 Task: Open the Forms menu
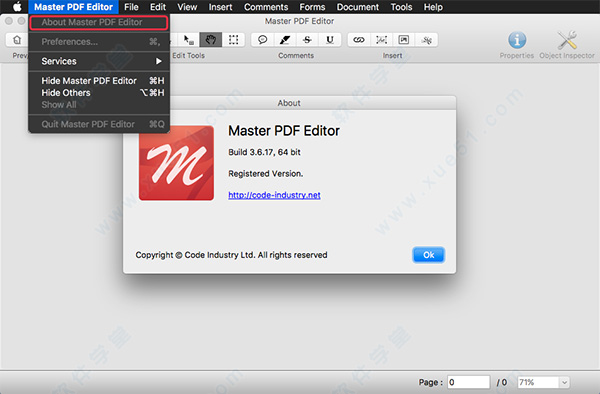tap(312, 7)
